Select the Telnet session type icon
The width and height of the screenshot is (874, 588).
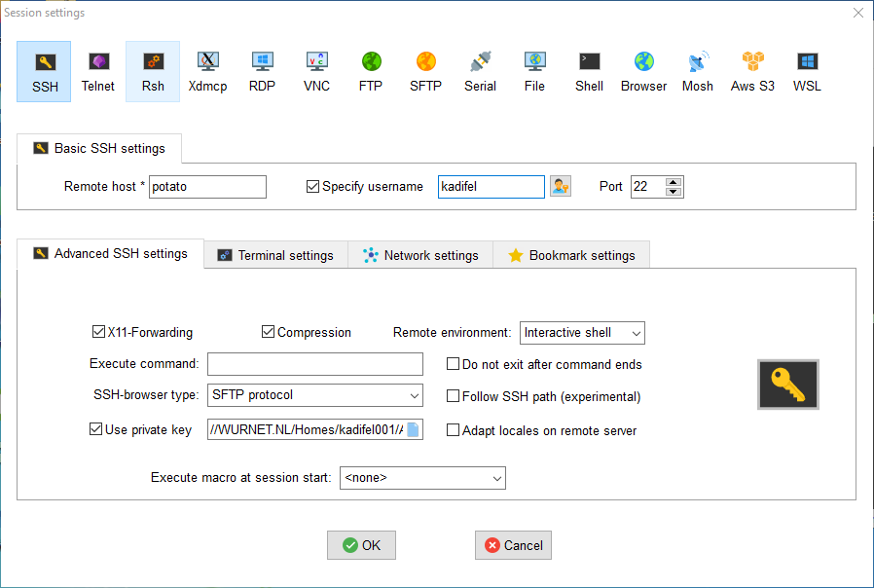(x=97, y=72)
